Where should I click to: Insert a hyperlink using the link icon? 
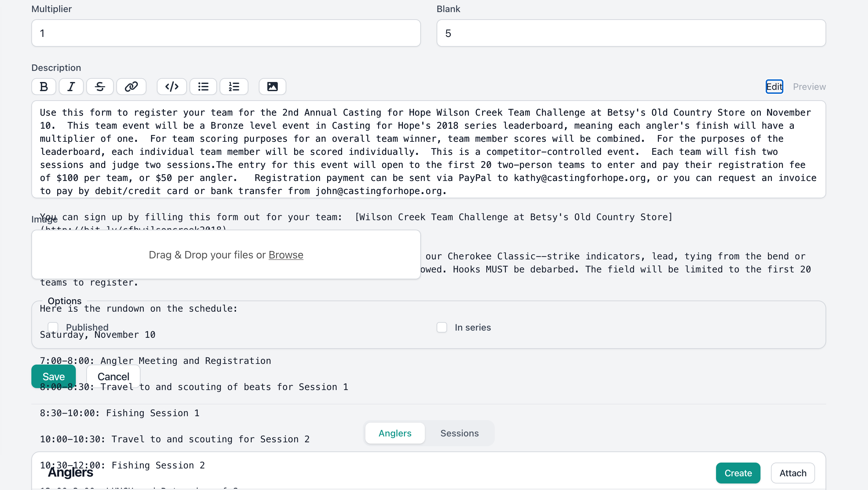tap(131, 87)
